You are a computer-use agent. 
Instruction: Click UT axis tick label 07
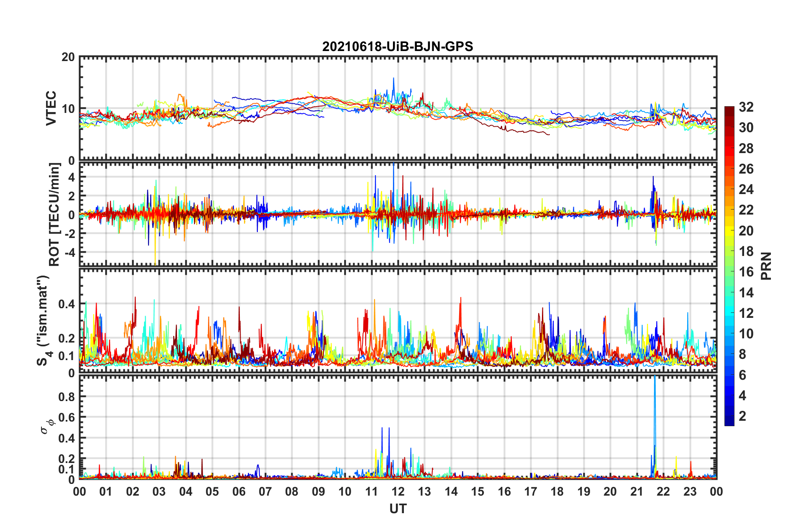265,491
